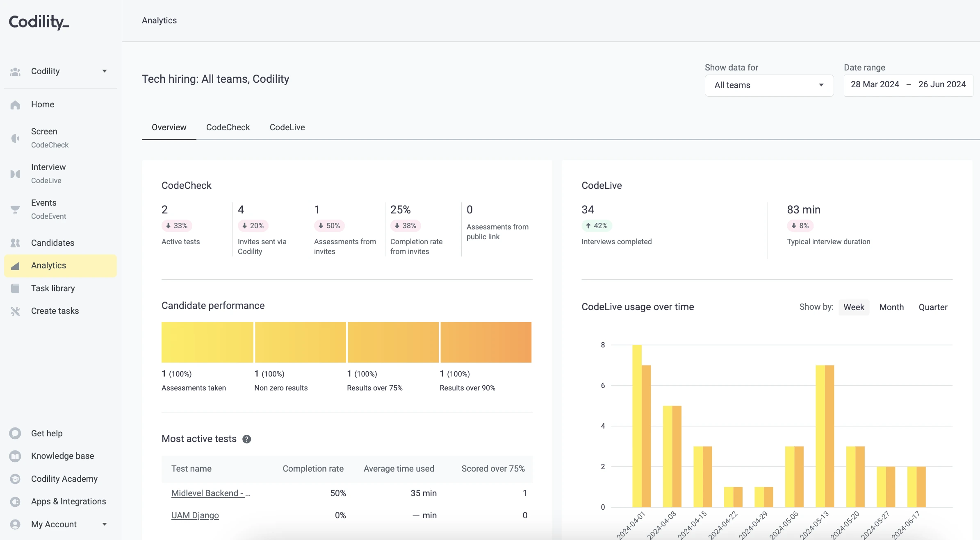Viewport: 980px width, 540px height.
Task: Show CodeLive usage by Month
Action: tap(891, 307)
